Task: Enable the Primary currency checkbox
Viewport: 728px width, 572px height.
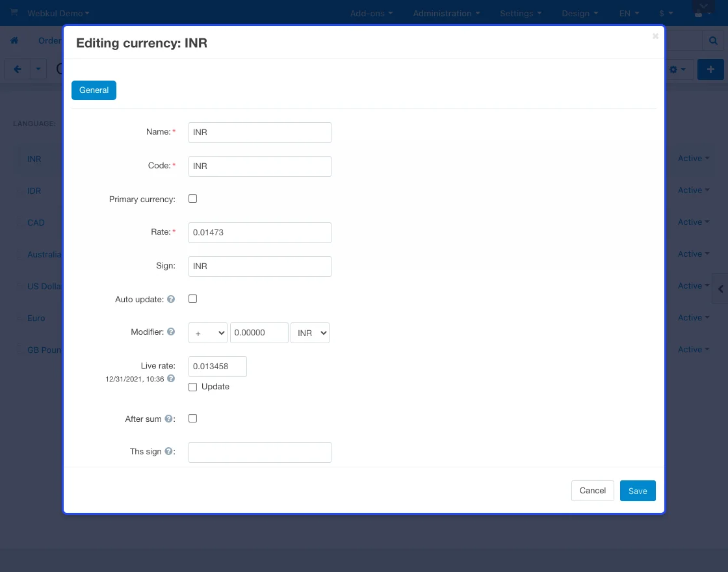Action: (192, 199)
